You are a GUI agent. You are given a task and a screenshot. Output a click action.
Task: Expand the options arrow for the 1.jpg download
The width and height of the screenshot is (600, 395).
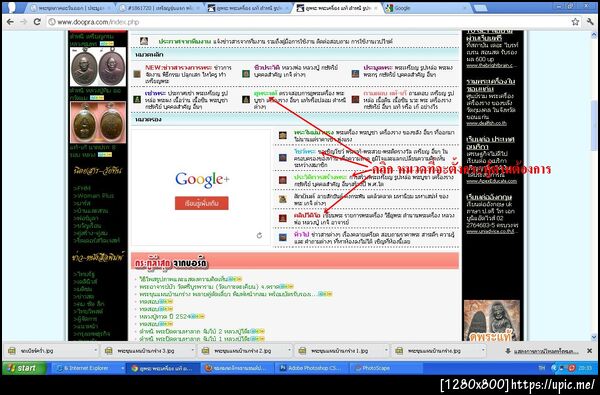point(386,350)
